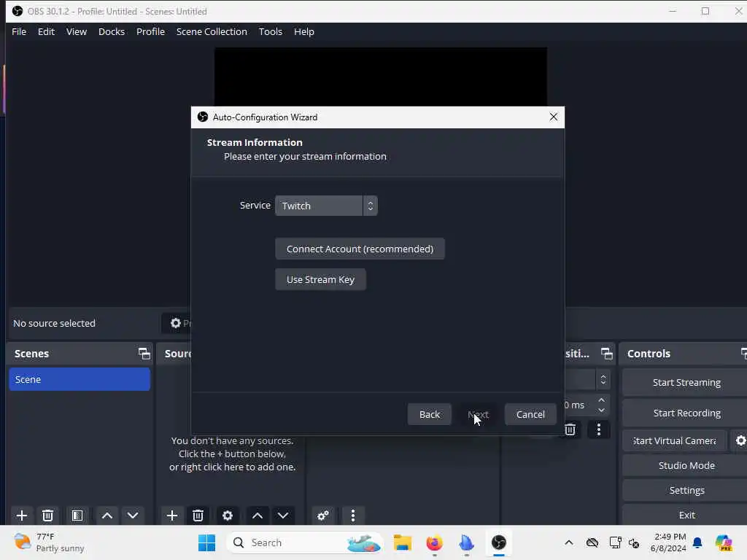Image resolution: width=747 pixels, height=560 pixels.
Task: Open notifications bell in system tray
Action: (697, 542)
